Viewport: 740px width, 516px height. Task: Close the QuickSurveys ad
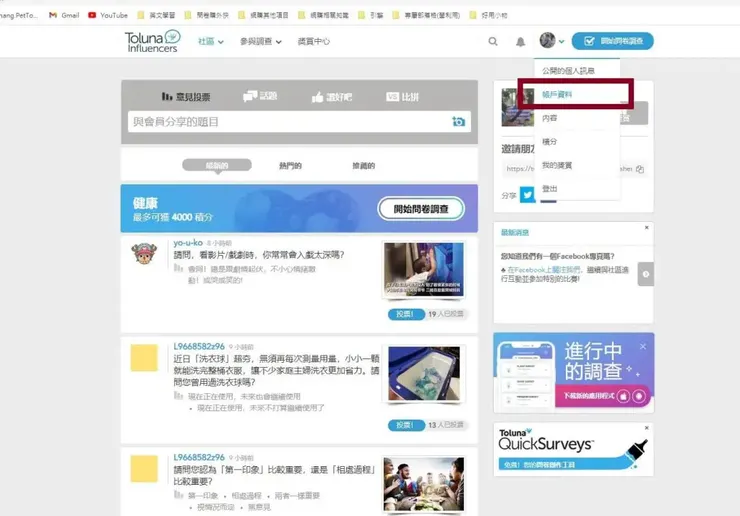click(x=647, y=428)
